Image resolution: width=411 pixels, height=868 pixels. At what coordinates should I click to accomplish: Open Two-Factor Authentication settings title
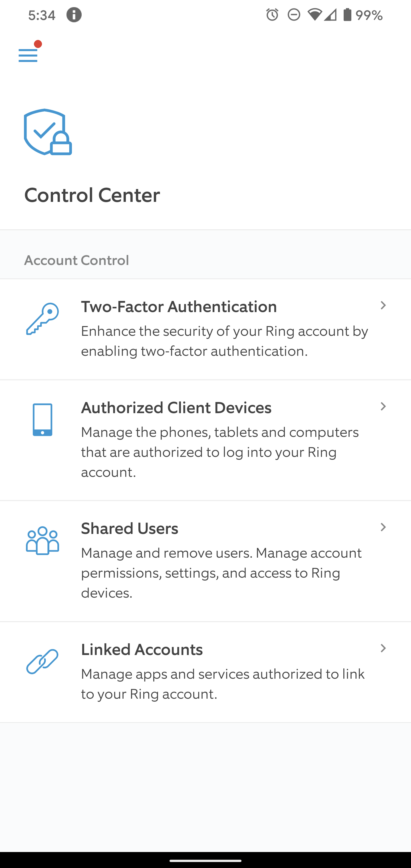coord(179,307)
